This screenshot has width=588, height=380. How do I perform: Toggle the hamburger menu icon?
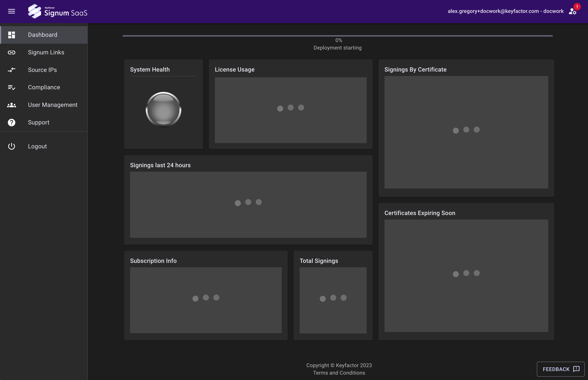12,11
